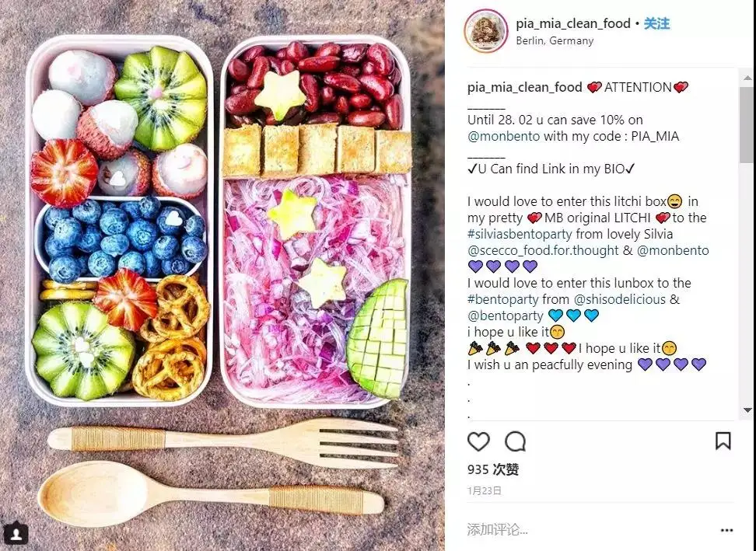Viewport: 756px width, 551px height.
Task: Open pia_mia_clean_food profile avatar
Action: (485, 31)
